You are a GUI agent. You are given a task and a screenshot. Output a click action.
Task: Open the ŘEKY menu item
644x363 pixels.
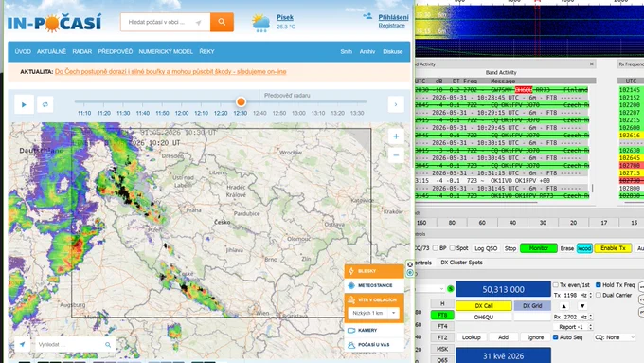click(x=207, y=52)
